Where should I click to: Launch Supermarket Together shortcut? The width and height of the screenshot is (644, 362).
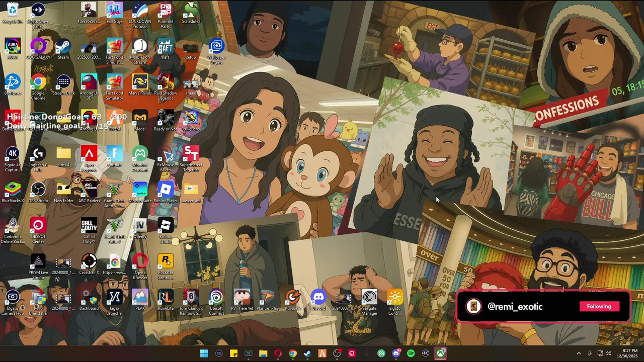click(x=191, y=159)
